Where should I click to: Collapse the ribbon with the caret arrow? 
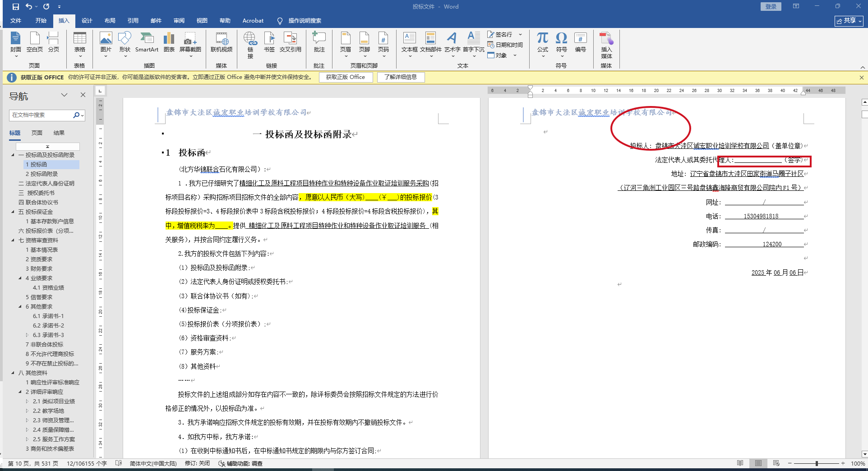tap(863, 67)
